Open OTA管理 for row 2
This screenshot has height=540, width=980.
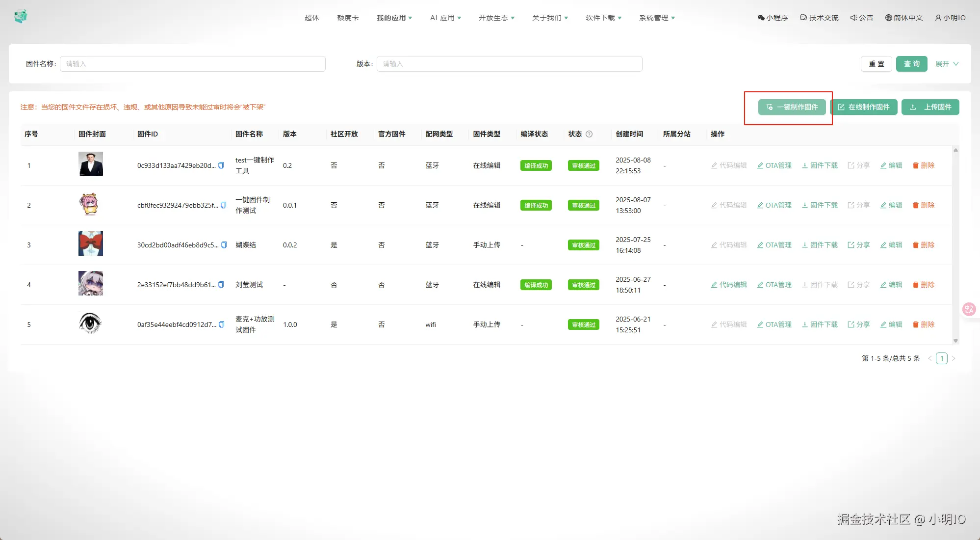point(774,205)
